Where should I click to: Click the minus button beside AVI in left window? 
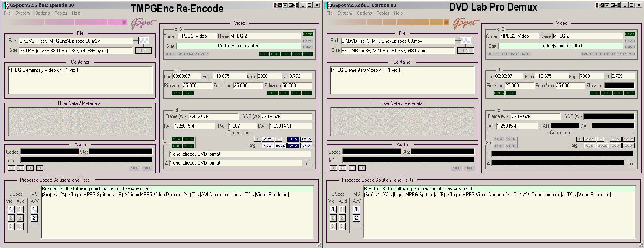278,139
